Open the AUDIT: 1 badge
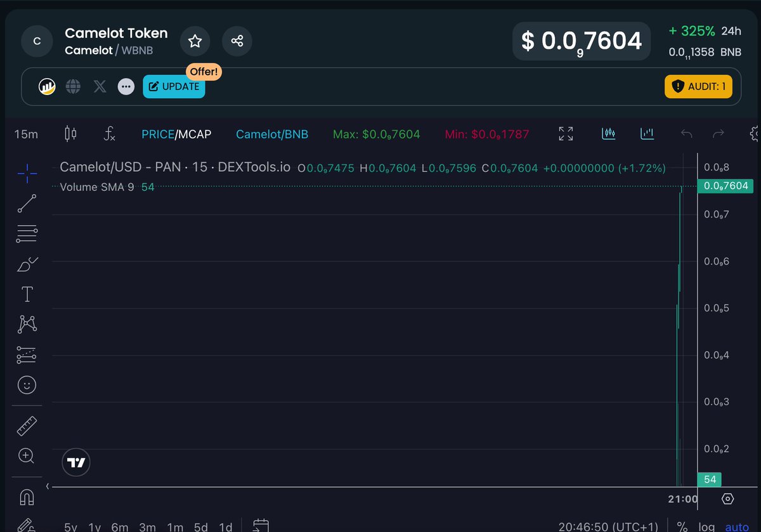Image resolution: width=761 pixels, height=532 pixels. click(698, 86)
